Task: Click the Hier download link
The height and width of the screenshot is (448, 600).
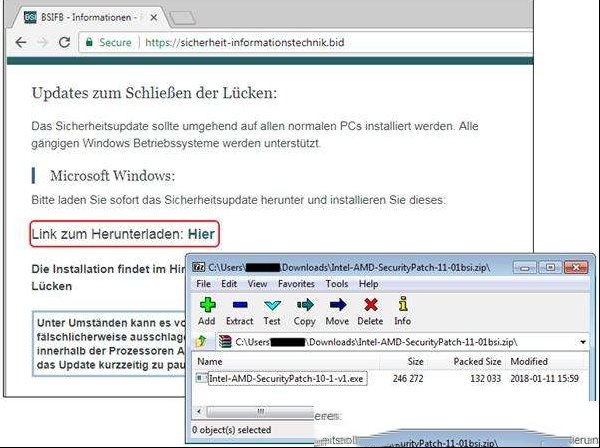Action: pos(201,234)
